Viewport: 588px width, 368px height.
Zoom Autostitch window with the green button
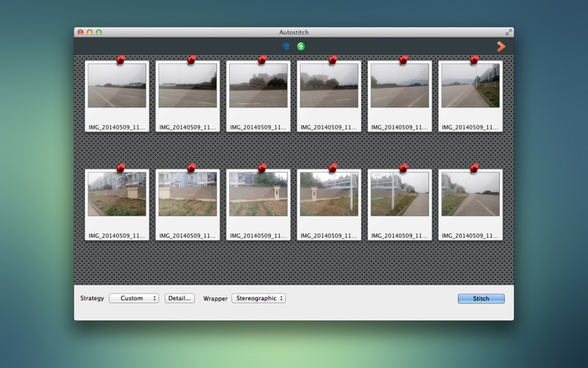[x=99, y=32]
